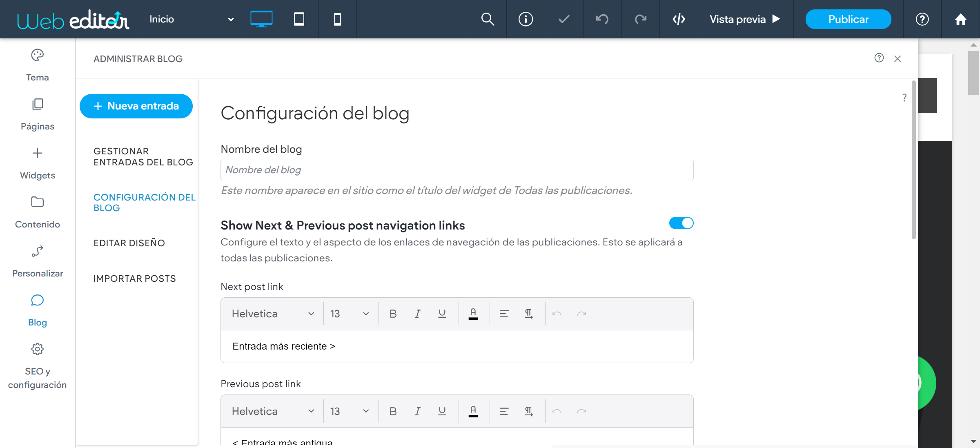Viewport: 980px width, 448px height.
Task: Open Editar diseño menu item
Action: pyautogui.click(x=129, y=243)
